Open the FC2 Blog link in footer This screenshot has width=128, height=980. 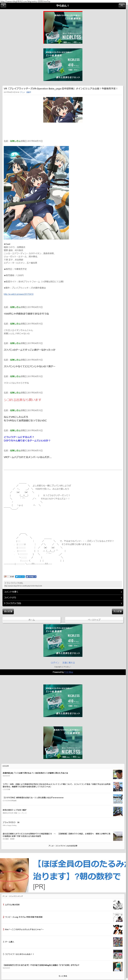coord(69,672)
